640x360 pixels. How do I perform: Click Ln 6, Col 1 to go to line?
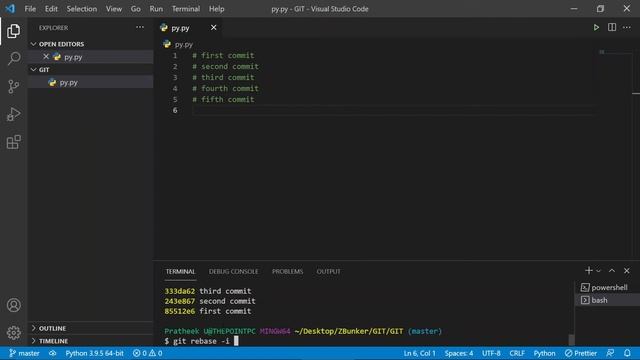419,353
